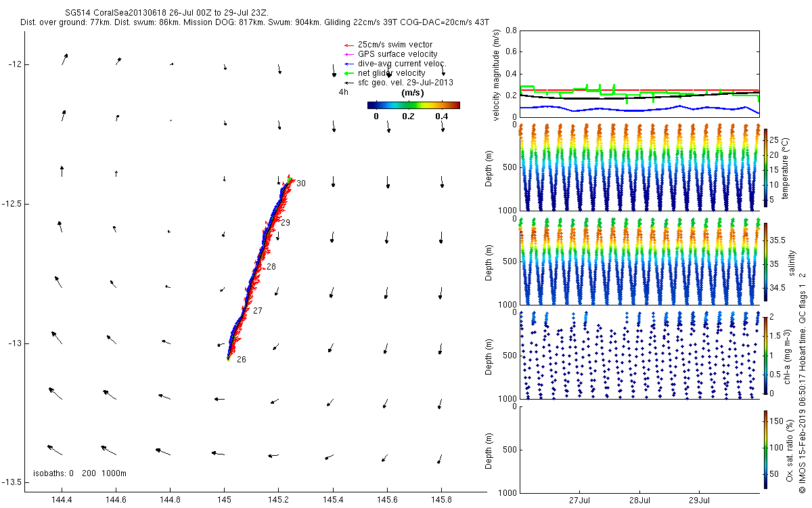Click the "Ox. sat. ratio (%)" colorbar label
The height and width of the screenshot is (508, 812).
point(791,449)
